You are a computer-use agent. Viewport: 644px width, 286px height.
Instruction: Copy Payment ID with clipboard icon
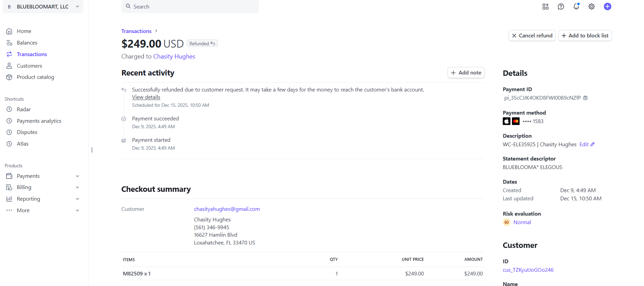coord(585,98)
